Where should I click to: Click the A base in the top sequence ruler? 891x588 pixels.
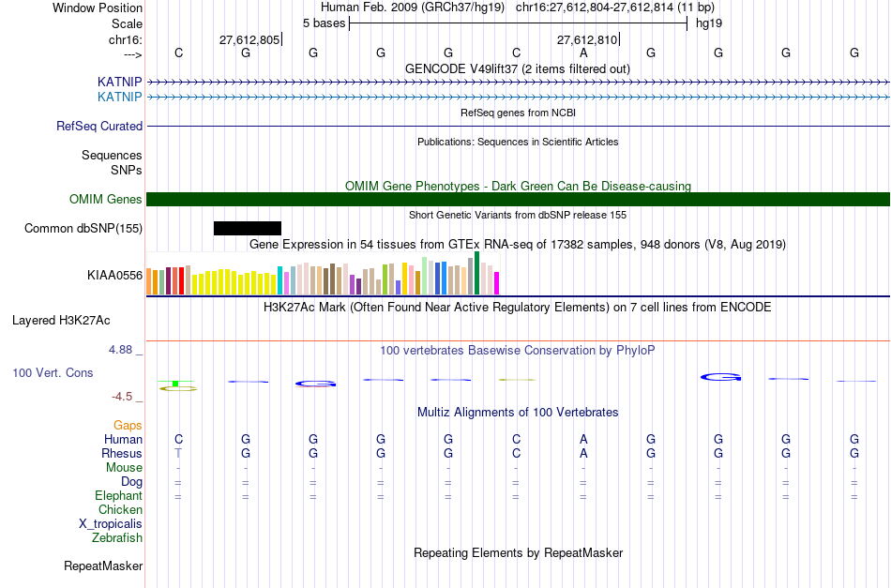tap(583, 53)
